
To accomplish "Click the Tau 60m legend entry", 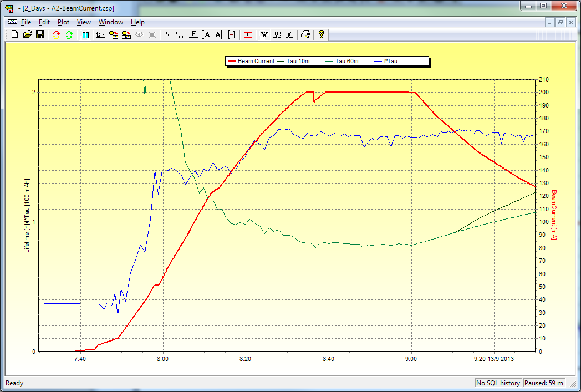I will pyautogui.click(x=346, y=61).
